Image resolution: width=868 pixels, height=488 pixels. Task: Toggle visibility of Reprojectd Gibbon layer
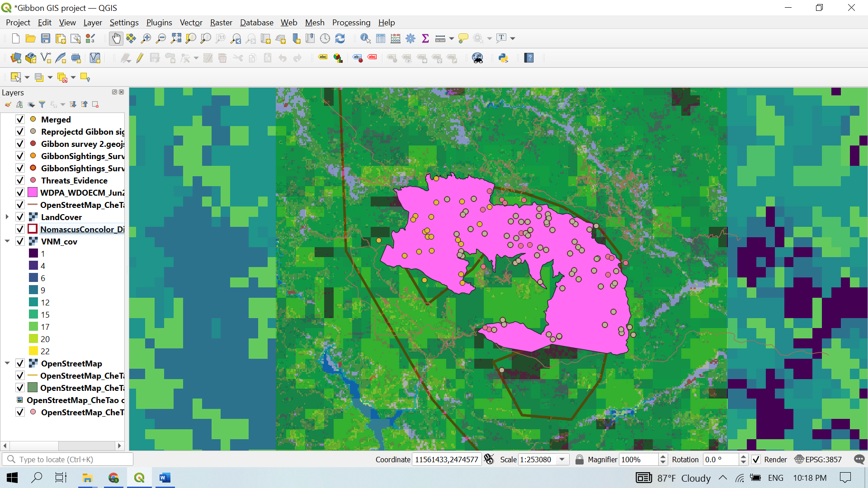pos(20,131)
